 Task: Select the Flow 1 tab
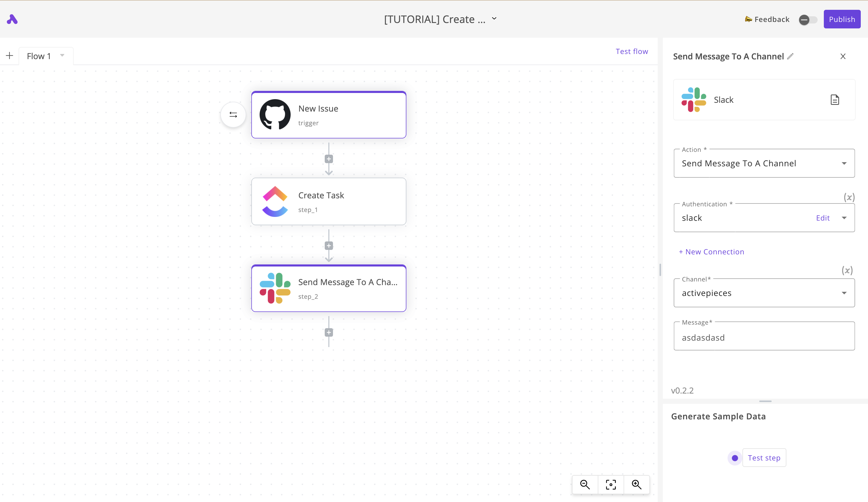(39, 56)
